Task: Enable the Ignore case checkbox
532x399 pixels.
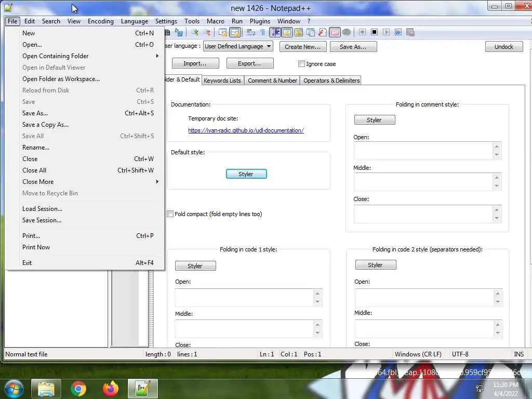Action: click(301, 64)
